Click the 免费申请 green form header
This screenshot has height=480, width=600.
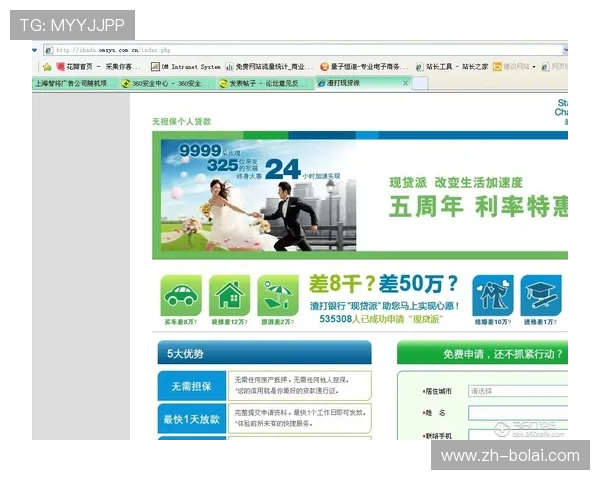[483, 352]
